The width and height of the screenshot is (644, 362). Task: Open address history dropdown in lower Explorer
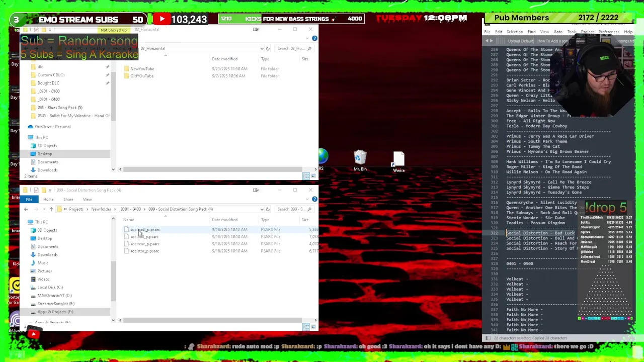262,209
